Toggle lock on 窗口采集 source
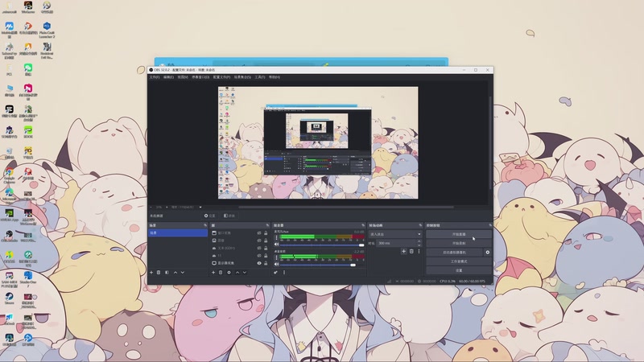Screen dimensions: 644x362 click(266, 233)
